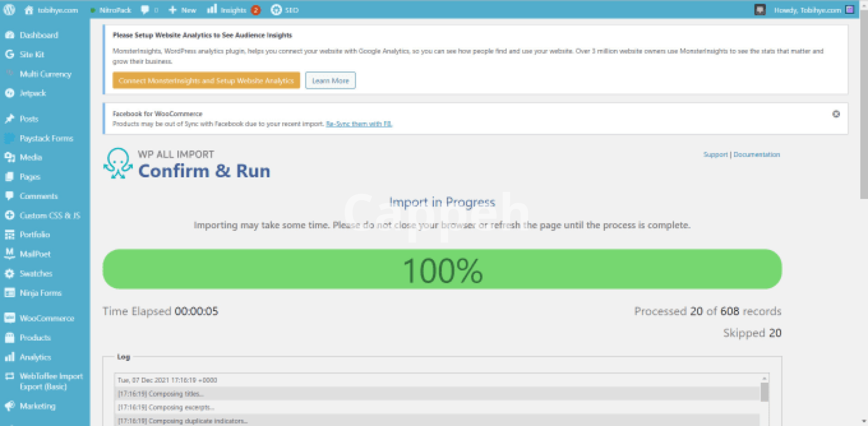
Task: Click the WP All Import octopus logo
Action: pyautogui.click(x=118, y=164)
